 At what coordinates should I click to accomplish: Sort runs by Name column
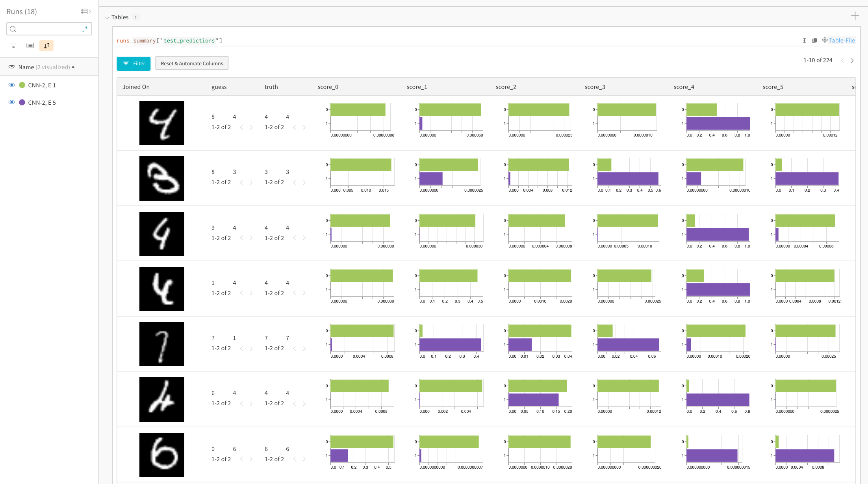click(26, 67)
